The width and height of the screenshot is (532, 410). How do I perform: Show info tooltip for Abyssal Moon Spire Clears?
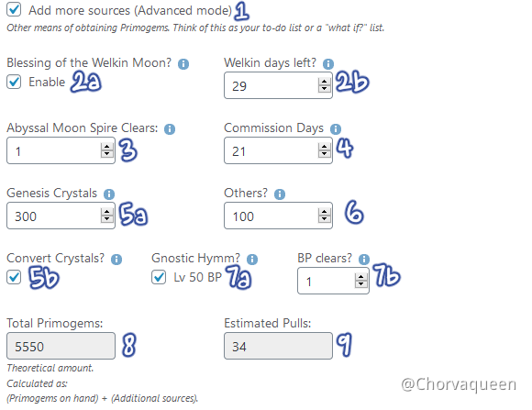[170, 129]
